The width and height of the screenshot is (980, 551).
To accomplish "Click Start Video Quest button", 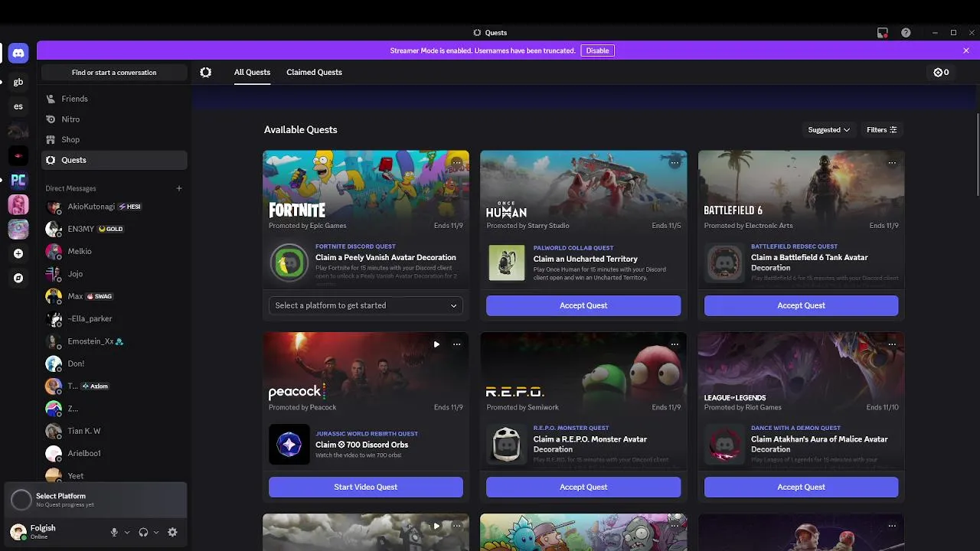I will pos(366,487).
